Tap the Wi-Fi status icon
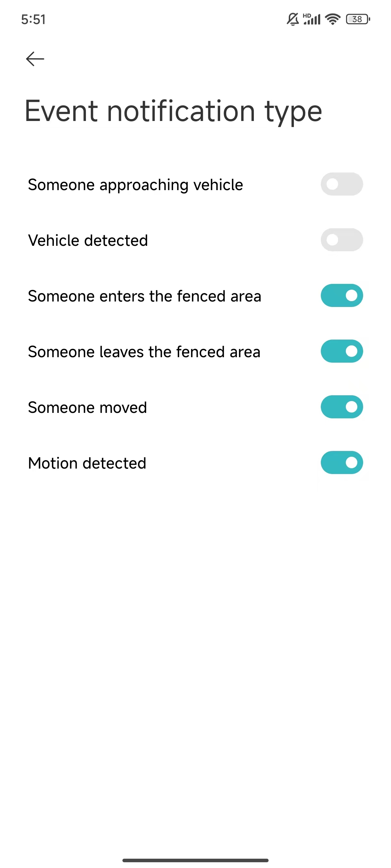The width and height of the screenshot is (391, 868). (x=333, y=19)
